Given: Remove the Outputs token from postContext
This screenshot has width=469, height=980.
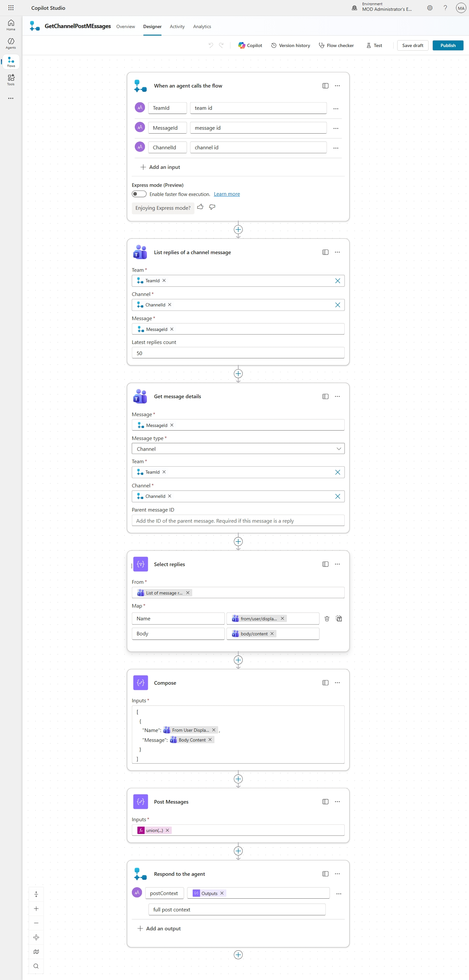Looking at the screenshot, I should point(222,893).
